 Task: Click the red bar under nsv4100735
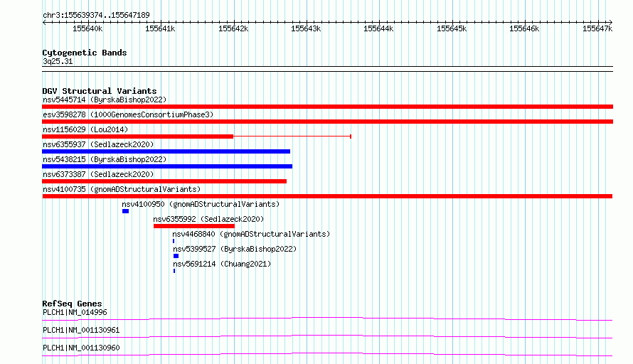tap(327, 196)
